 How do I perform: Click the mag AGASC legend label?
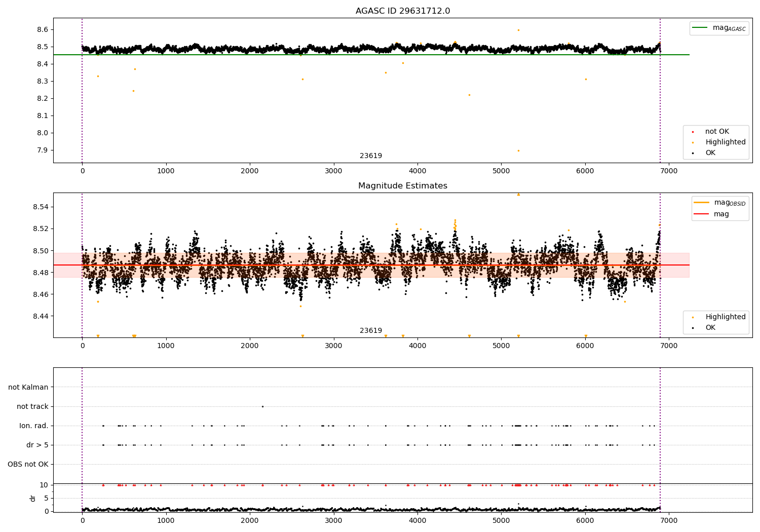coord(729,28)
